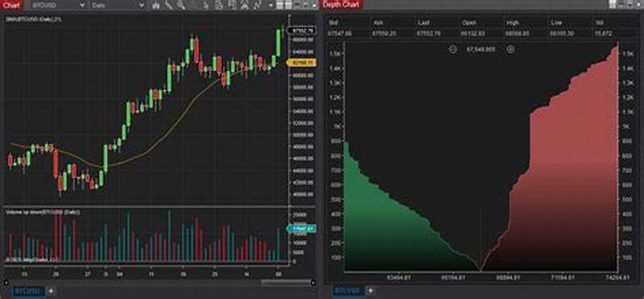Click the Bid value 67547.88
Image resolution: width=644 pixels, height=299 pixels.
tap(340, 33)
